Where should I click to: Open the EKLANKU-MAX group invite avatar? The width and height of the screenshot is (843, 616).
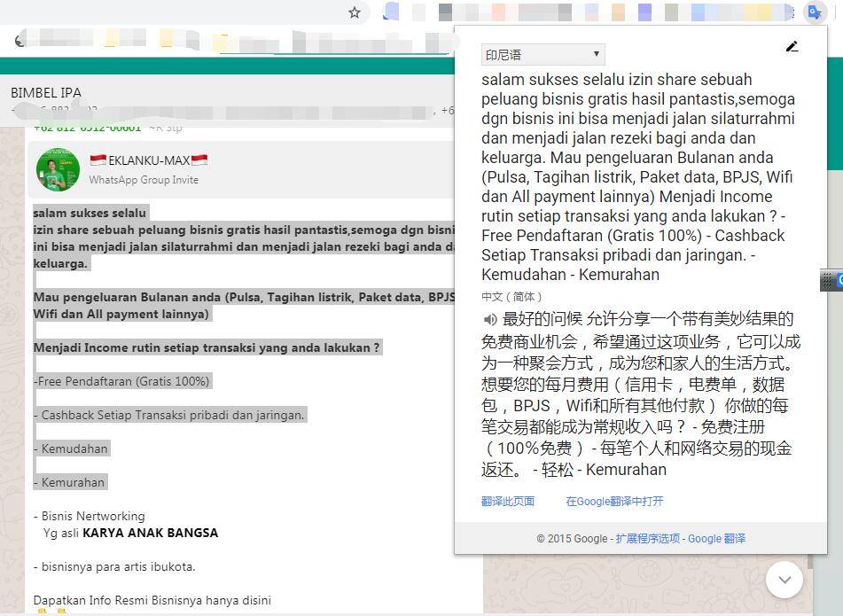click(59, 170)
